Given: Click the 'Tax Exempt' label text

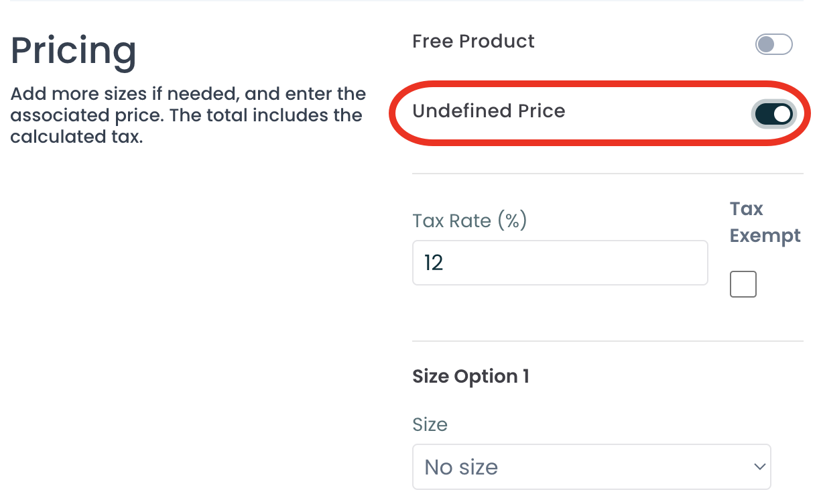Looking at the screenshot, I should pos(765,222).
